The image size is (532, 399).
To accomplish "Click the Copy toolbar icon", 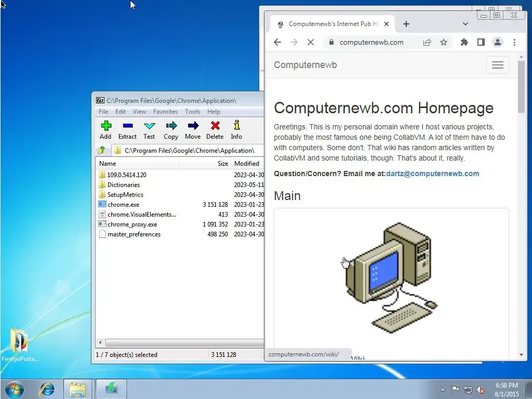I will 171,130.
